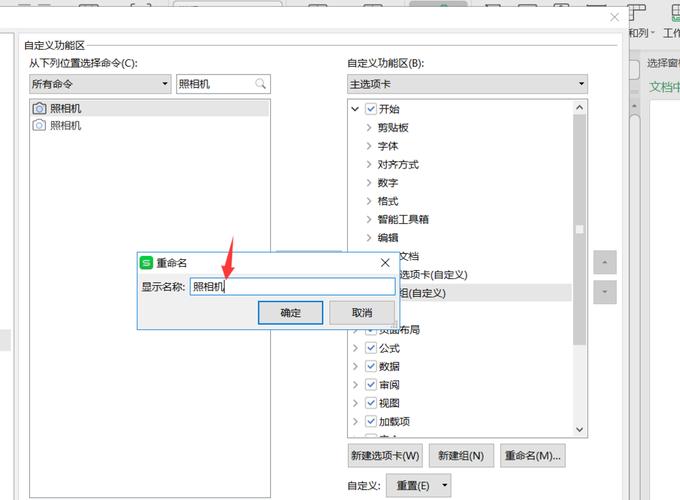Expand 剪贴板 group
The width and height of the screenshot is (680, 500).
click(x=369, y=127)
